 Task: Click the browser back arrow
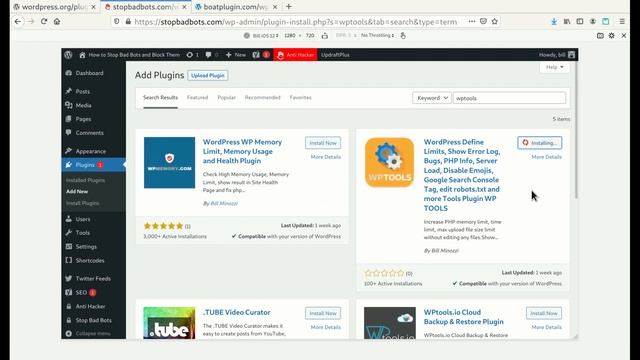click(x=18, y=21)
